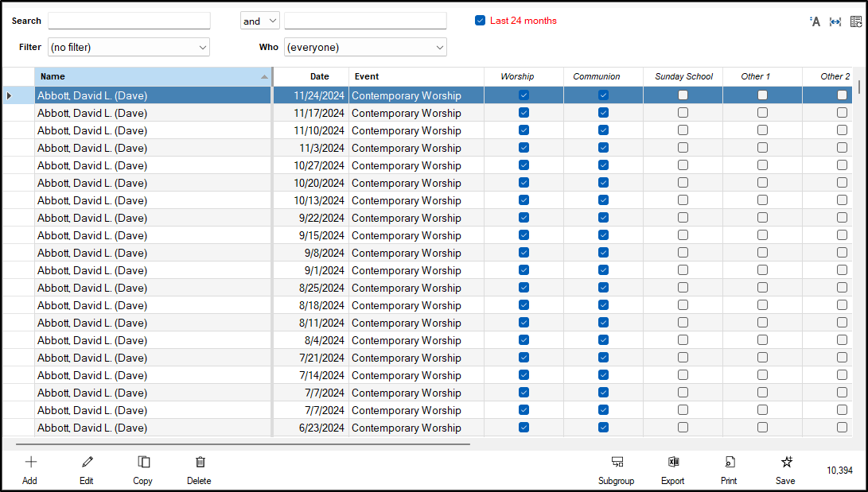Print the attendance grid
The image size is (868, 492).
point(729,463)
